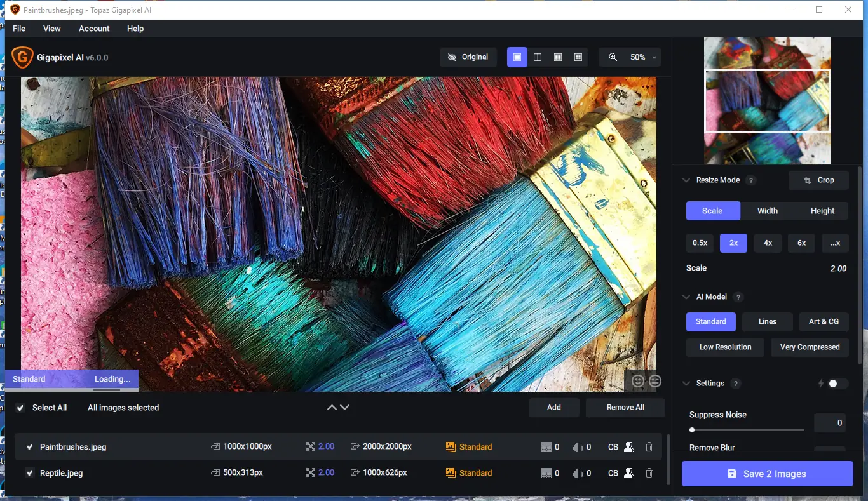This screenshot has width=868, height=501.
Task: Select the side-by-side view icon
Action: click(558, 57)
